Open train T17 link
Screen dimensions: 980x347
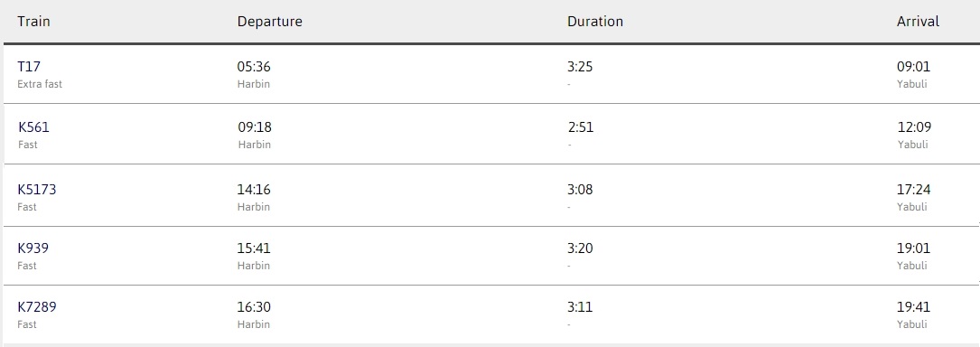30,66
